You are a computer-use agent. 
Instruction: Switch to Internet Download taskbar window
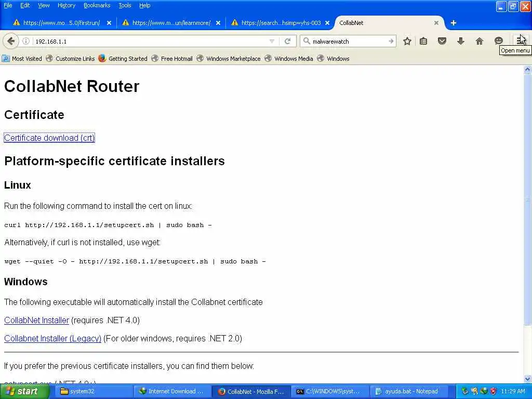point(173,391)
